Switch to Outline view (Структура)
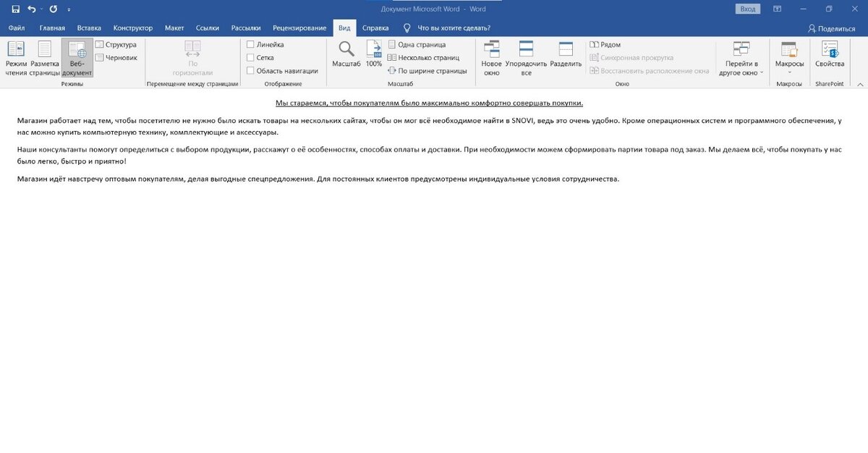 [x=116, y=45]
